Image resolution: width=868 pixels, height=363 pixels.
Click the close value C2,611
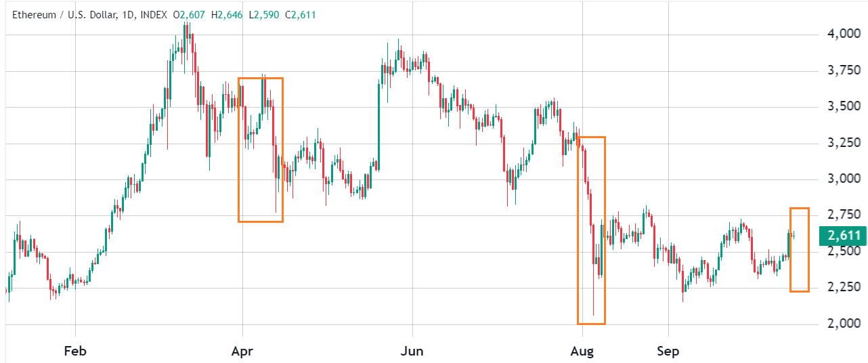pyautogui.click(x=301, y=14)
